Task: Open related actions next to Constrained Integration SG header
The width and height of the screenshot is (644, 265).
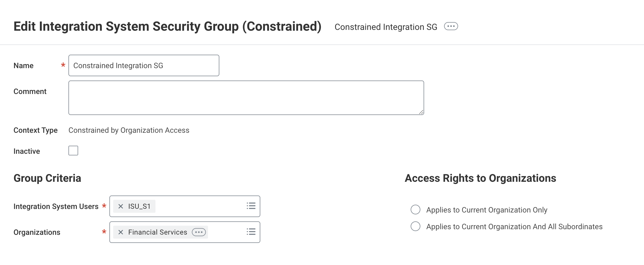Action: click(x=451, y=26)
